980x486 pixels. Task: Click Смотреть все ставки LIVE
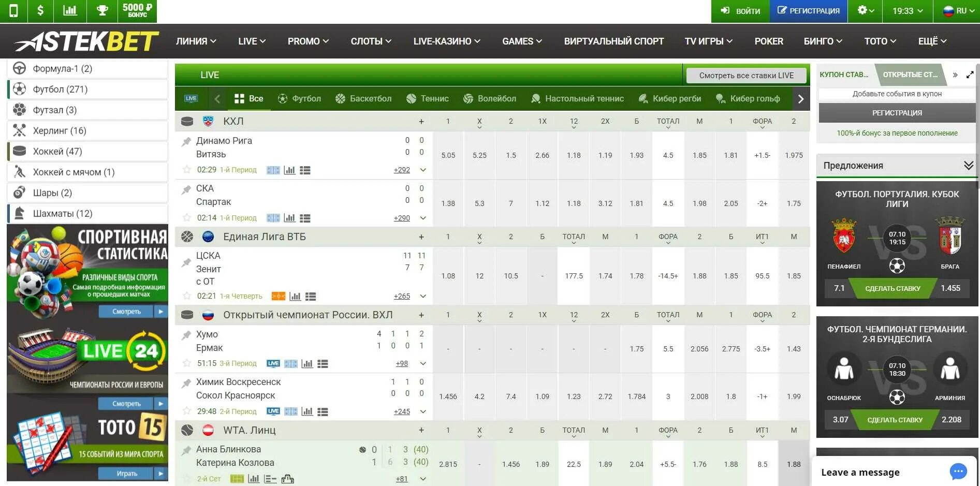click(746, 76)
